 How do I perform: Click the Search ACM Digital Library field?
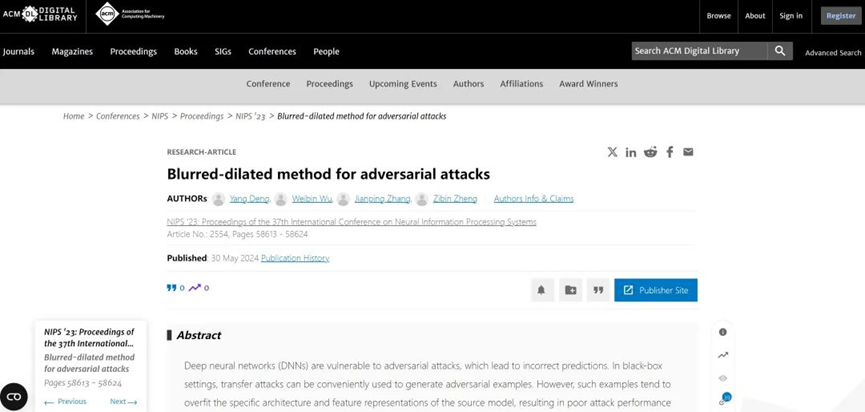[699, 51]
